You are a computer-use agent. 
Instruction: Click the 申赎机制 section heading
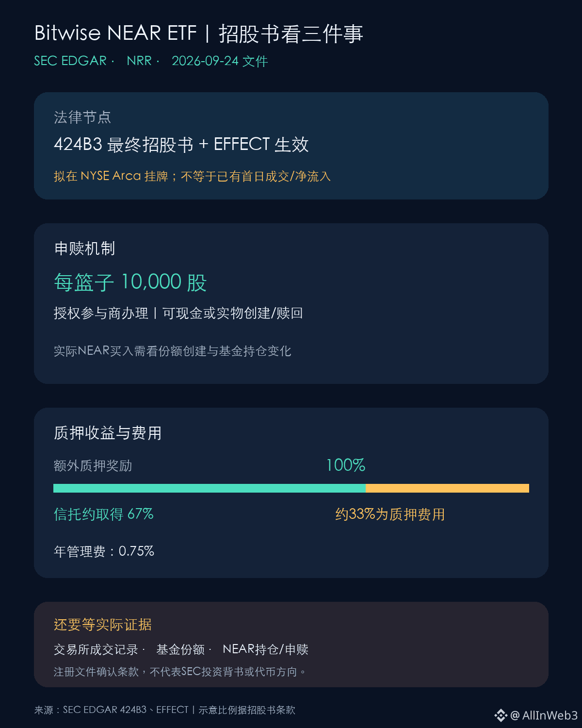[x=84, y=248]
